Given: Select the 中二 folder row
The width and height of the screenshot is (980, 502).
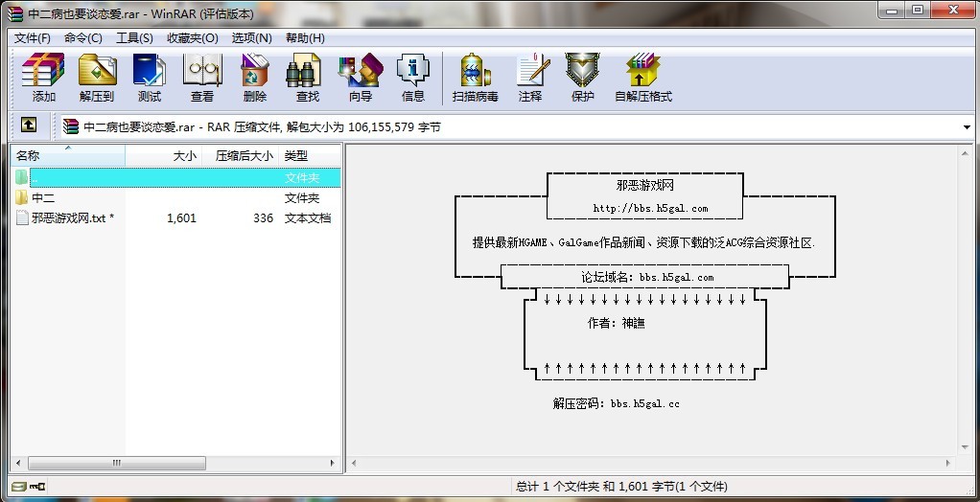Looking at the screenshot, I should 176,198.
